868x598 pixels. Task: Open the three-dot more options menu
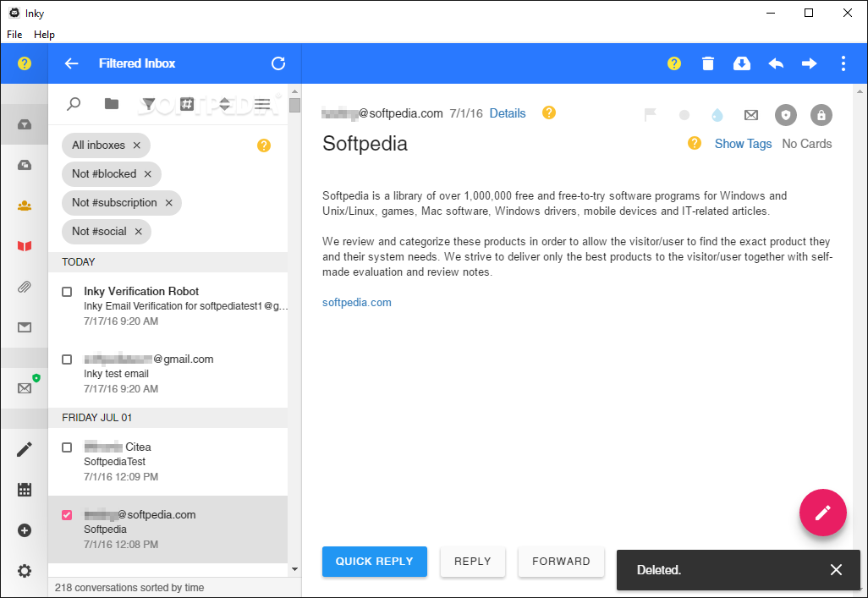pos(843,63)
